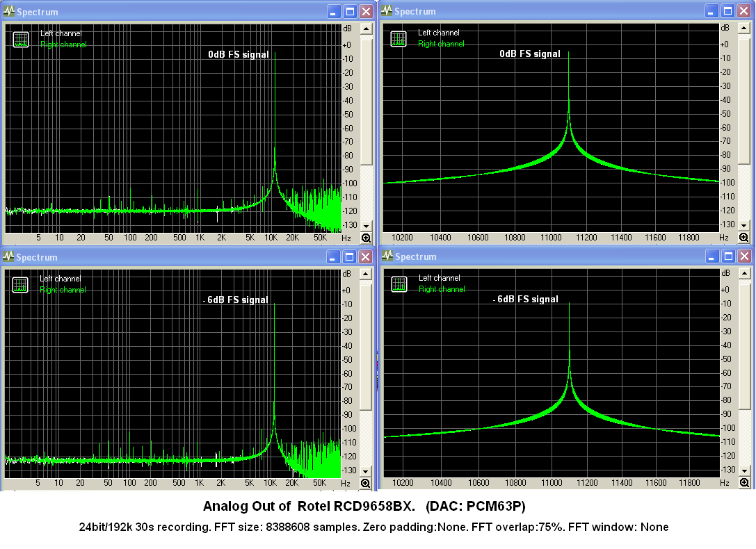The height and width of the screenshot is (549, 756).
Task: Click 'Right channel' legend in -6dB FS 10200–11800 Hz window
Action: point(442,289)
